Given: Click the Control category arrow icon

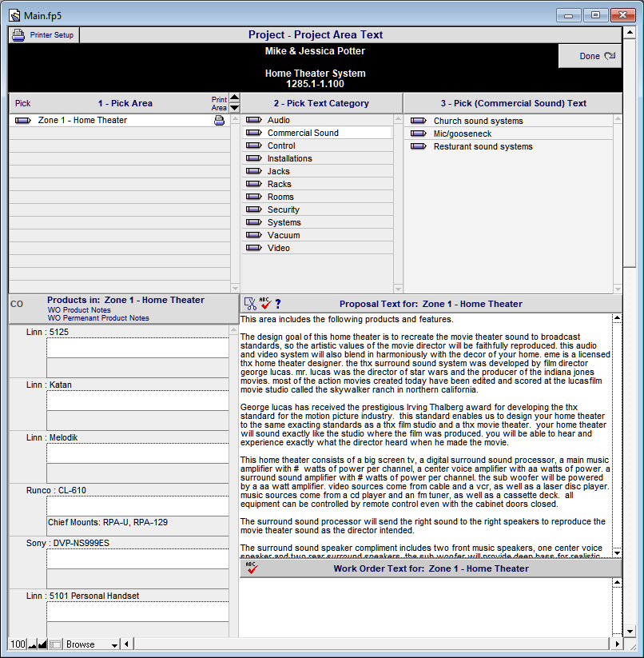Looking at the screenshot, I should click(253, 146).
